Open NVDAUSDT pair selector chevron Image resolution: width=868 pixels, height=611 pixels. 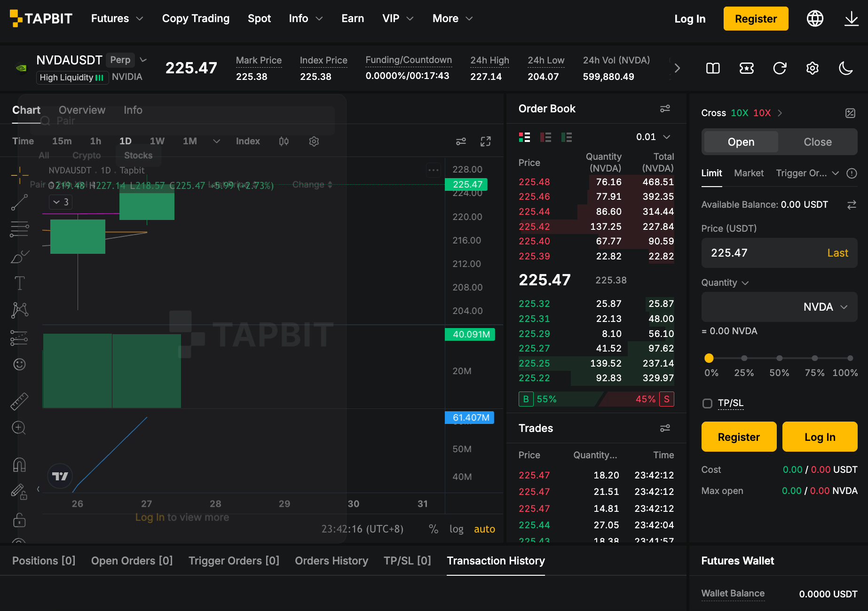click(143, 60)
